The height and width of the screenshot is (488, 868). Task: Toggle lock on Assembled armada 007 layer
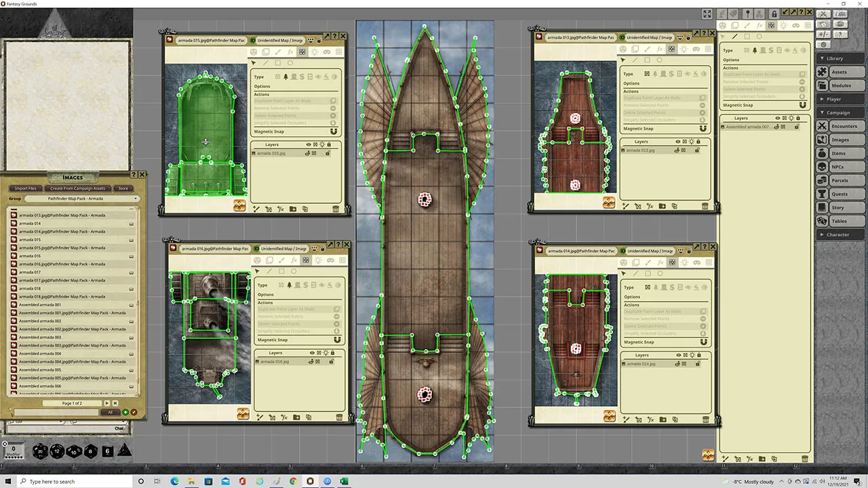[x=797, y=127]
